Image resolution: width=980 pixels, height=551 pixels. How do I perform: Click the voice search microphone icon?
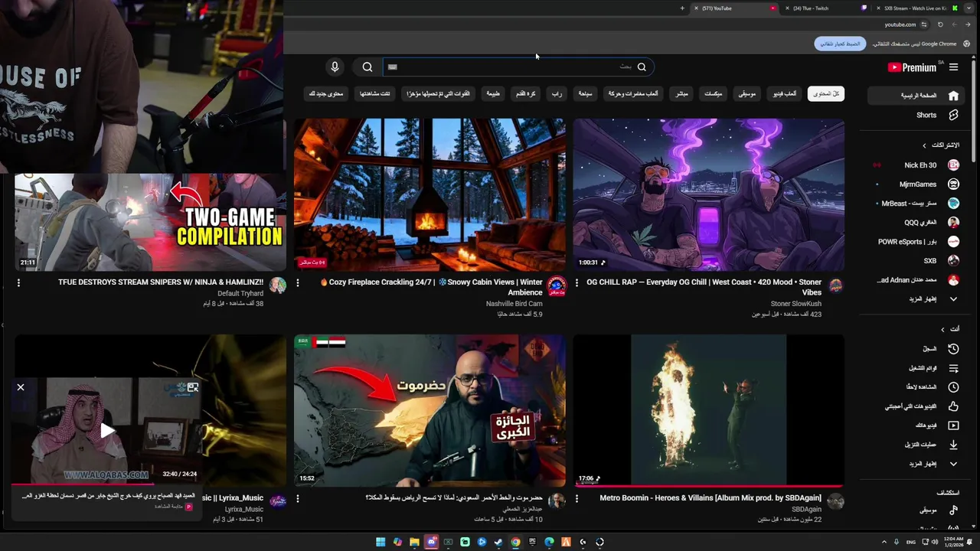(x=335, y=67)
